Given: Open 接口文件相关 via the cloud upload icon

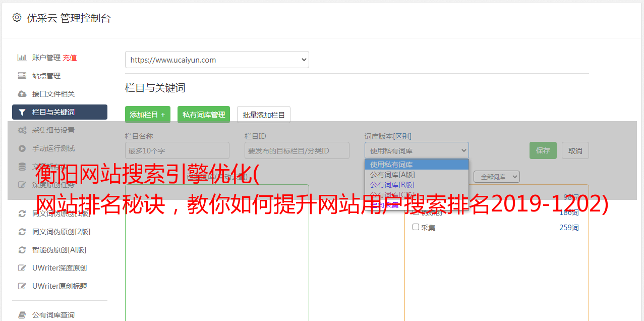Looking at the screenshot, I should [x=22, y=94].
